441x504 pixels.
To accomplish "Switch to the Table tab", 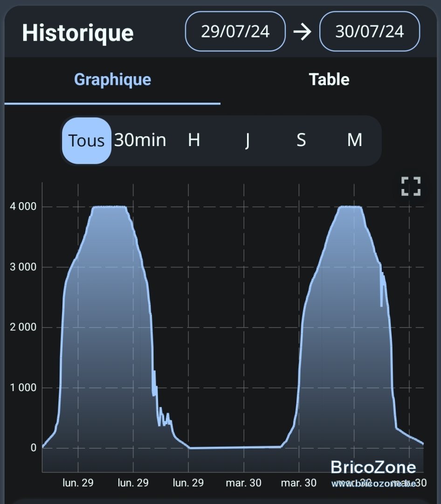I will coord(329,80).
